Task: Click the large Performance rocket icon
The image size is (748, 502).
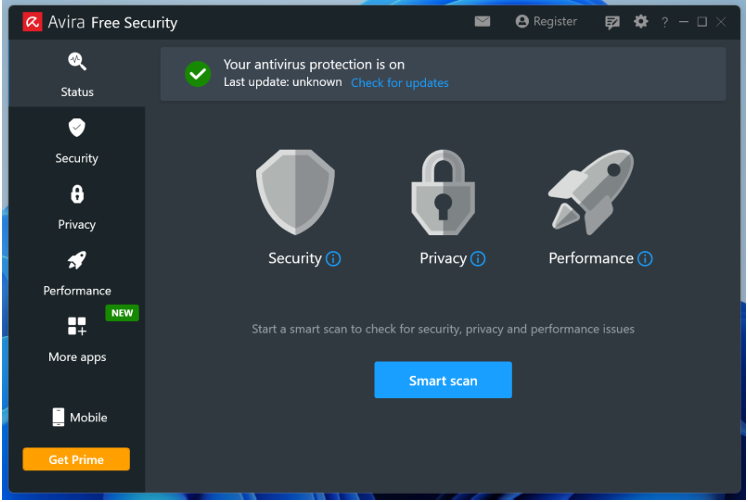Action: [x=591, y=192]
